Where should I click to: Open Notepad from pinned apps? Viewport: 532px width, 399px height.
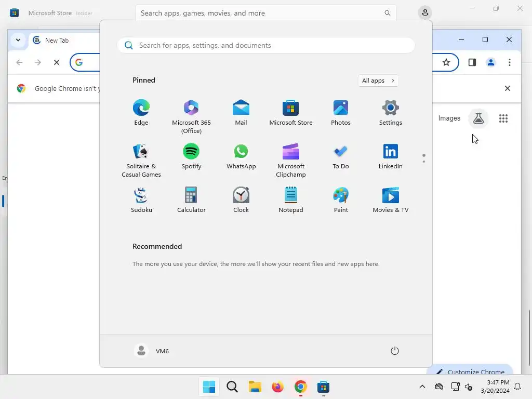coord(291,200)
